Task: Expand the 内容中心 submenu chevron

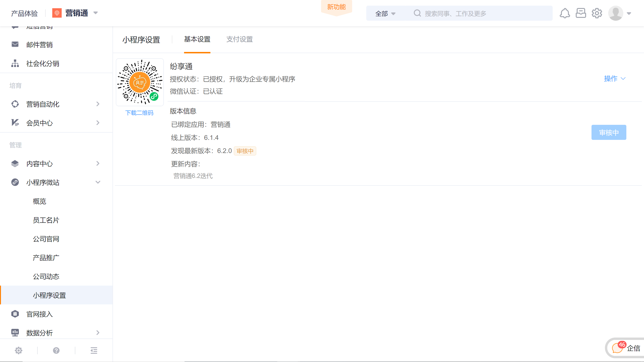Action: tap(98, 164)
